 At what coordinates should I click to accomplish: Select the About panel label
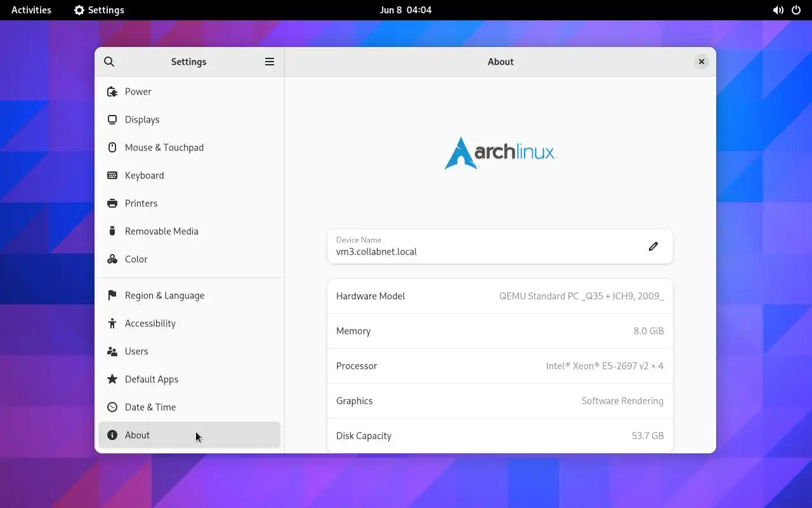[x=137, y=435]
